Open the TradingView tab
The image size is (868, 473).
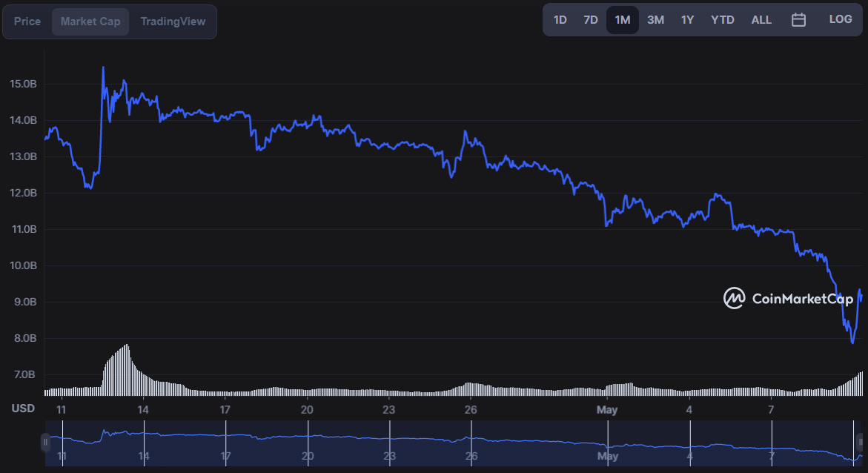click(173, 21)
